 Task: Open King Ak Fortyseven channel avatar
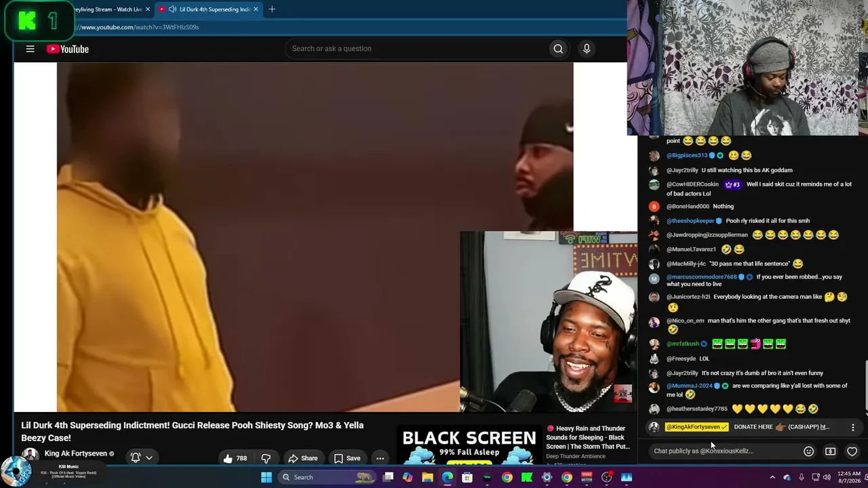[x=30, y=454]
